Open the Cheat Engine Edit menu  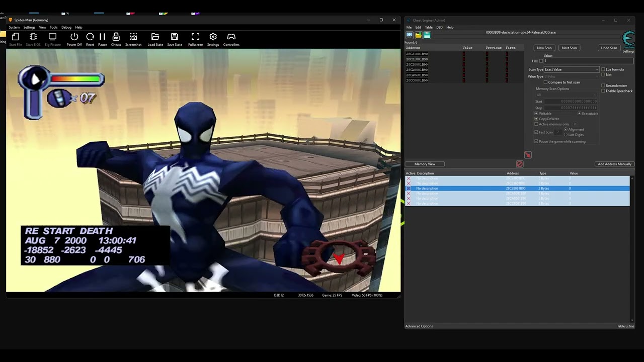418,27
